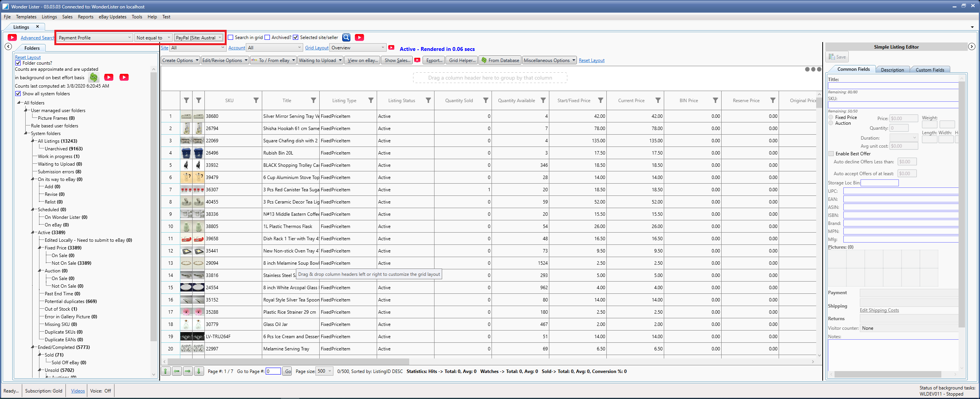This screenshot has width=980, height=399.
Task: Toggle Show all system folders checkbox
Action: (18, 94)
